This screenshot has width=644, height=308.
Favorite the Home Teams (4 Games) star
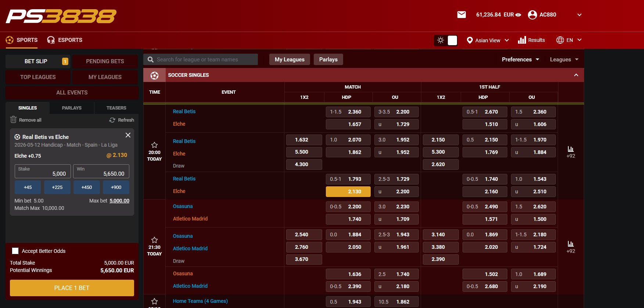[155, 301]
